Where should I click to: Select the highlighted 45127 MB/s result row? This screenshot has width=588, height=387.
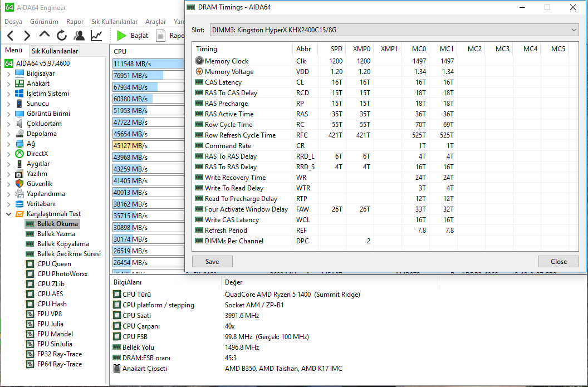(149, 145)
